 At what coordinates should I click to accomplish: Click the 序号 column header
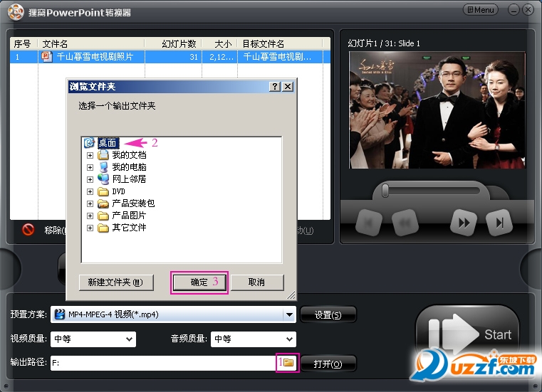coord(23,43)
